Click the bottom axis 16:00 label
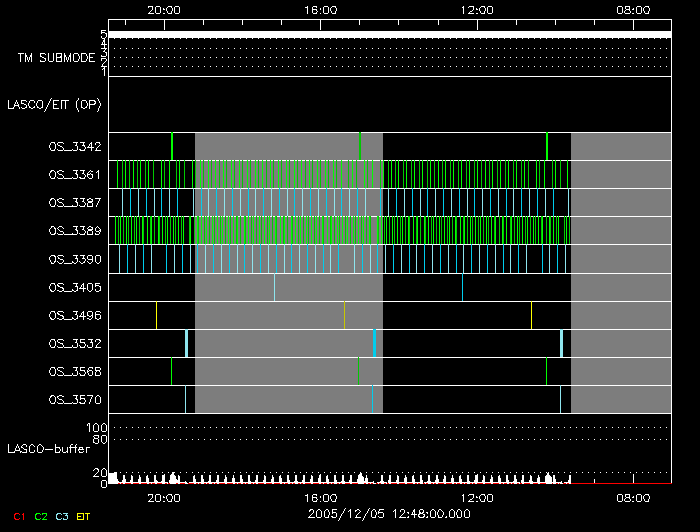Viewport: 700px width, 532px height. click(321, 498)
